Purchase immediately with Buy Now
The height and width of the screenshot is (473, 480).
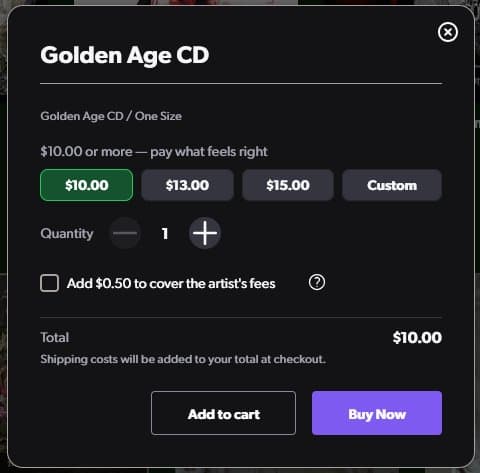377,413
